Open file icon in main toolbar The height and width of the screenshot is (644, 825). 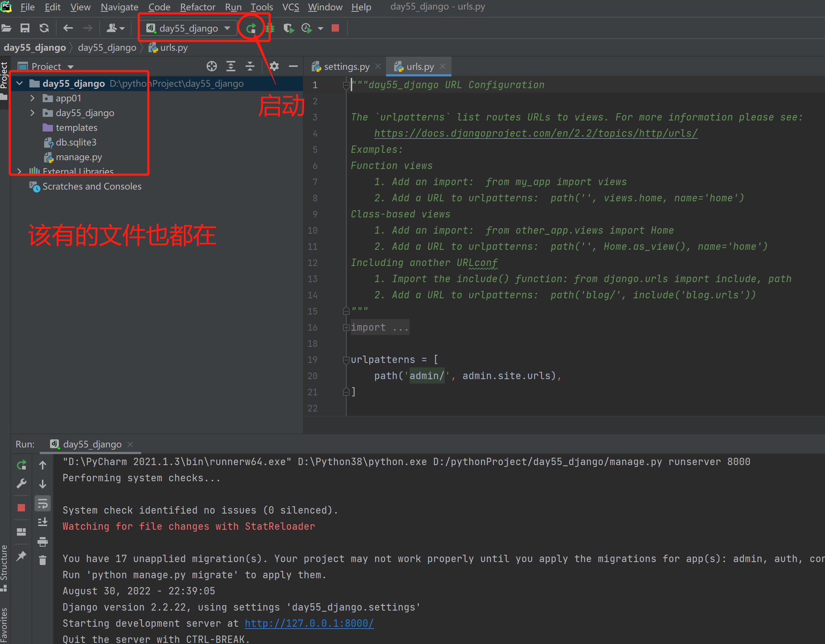[x=6, y=28]
